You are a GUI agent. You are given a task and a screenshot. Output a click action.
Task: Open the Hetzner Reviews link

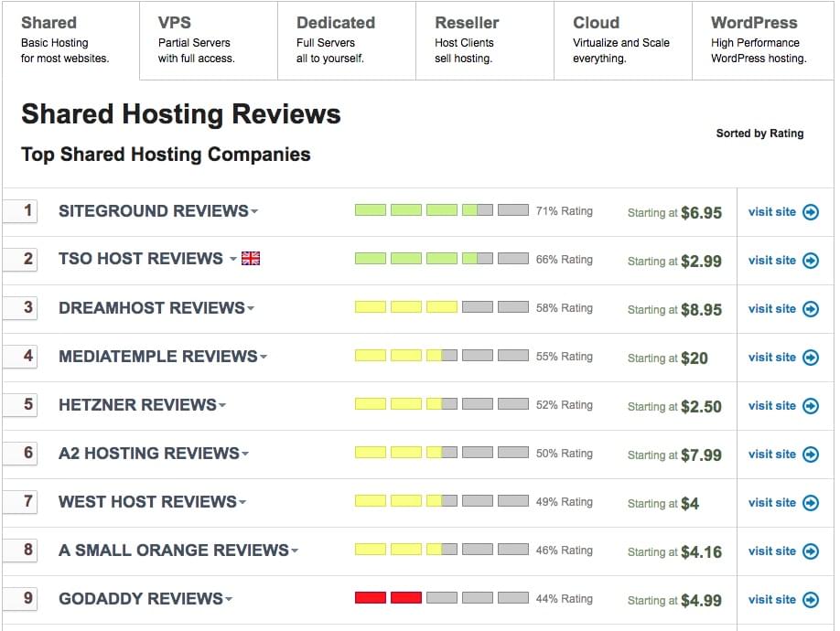(x=137, y=405)
